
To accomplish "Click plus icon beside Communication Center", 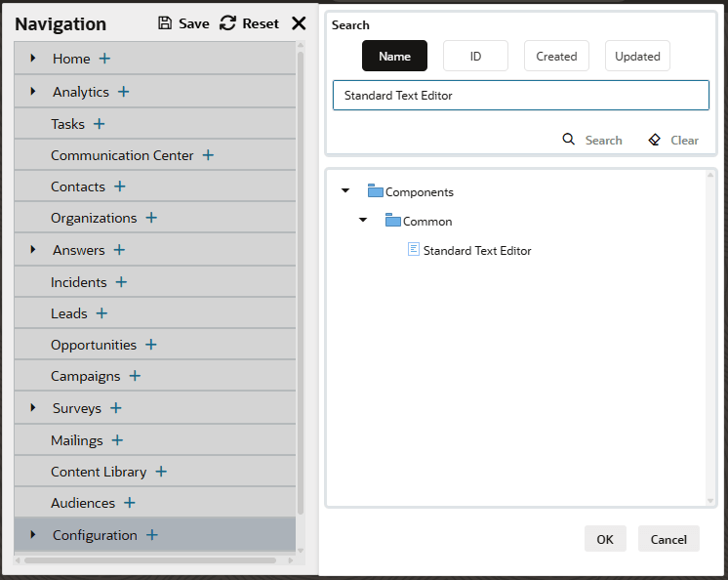I will pos(208,155).
